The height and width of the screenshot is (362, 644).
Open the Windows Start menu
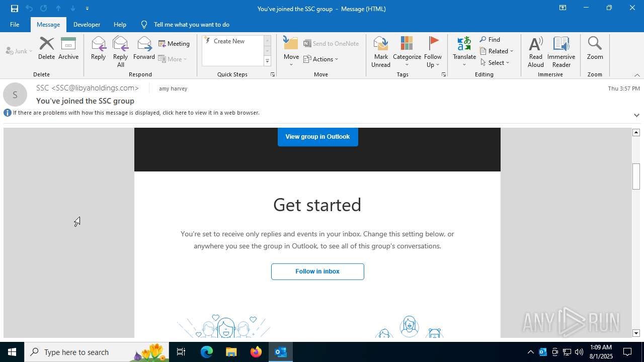coord(12,352)
